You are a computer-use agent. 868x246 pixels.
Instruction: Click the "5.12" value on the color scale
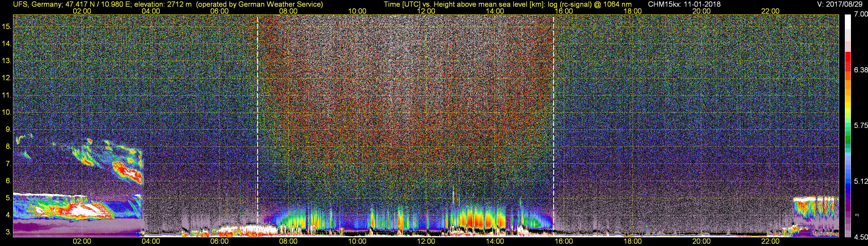coord(861,181)
